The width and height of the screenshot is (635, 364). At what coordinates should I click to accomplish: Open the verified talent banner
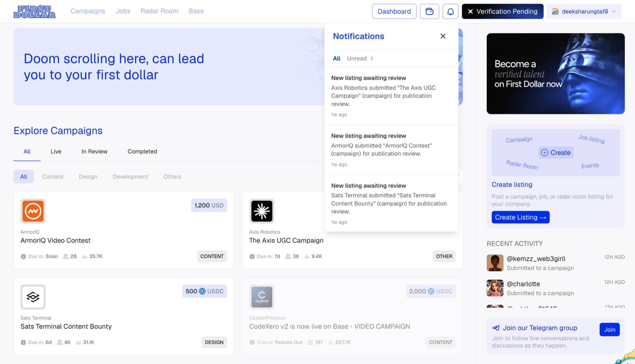556,74
